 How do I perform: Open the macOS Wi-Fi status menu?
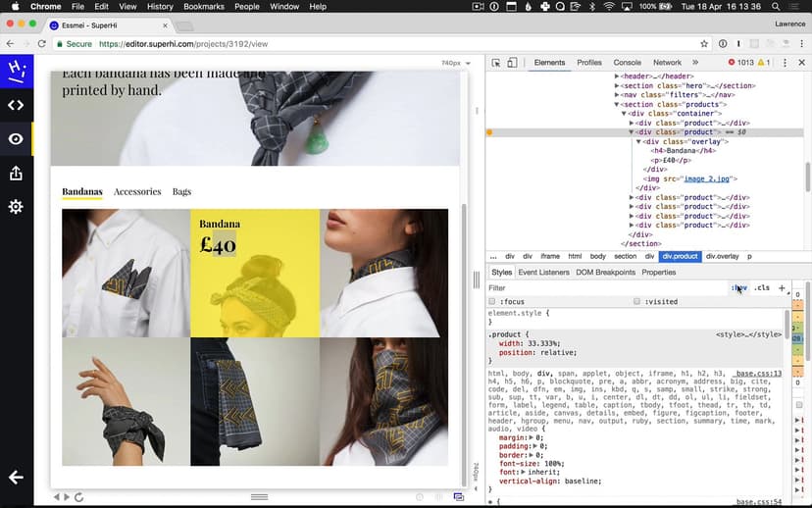(609, 7)
